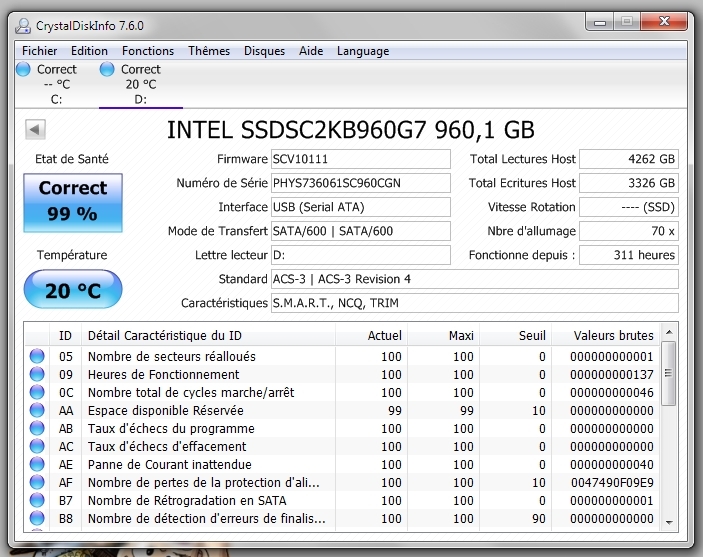Open the Thèmes menu

(209, 51)
